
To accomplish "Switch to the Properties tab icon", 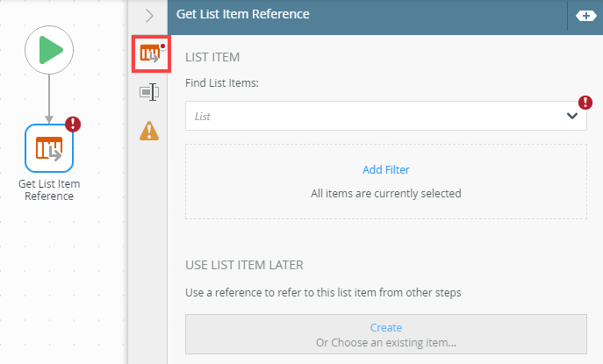I will [148, 92].
